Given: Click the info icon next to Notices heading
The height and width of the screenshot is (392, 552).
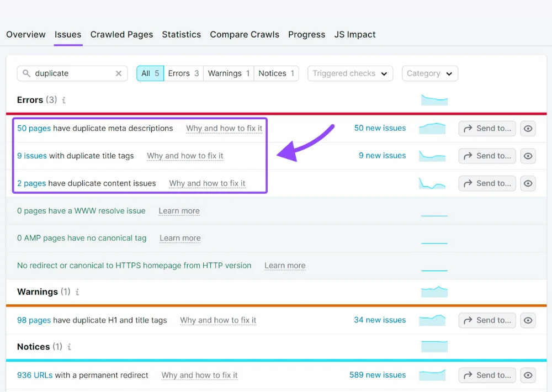Looking at the screenshot, I should click(70, 347).
